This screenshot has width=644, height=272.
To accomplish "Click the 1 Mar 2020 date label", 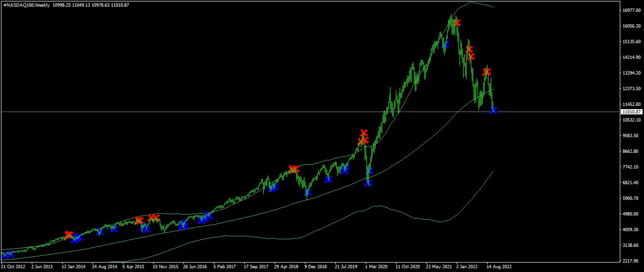I will pos(377,267).
